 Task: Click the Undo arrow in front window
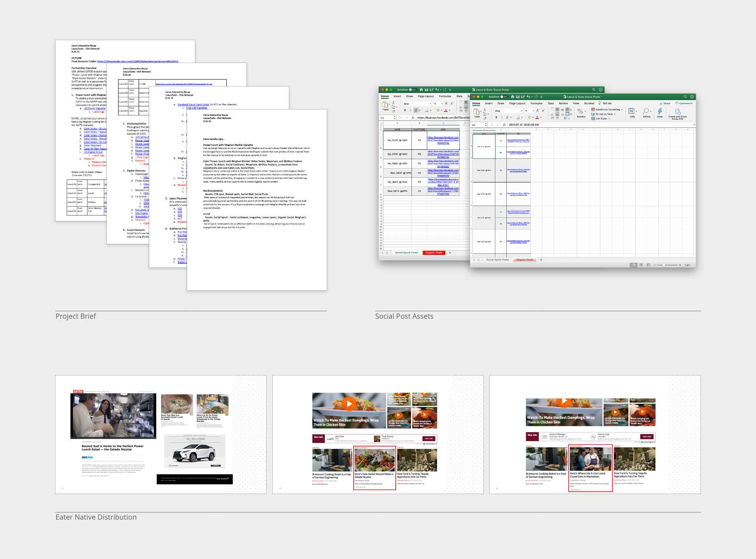tap(528, 97)
